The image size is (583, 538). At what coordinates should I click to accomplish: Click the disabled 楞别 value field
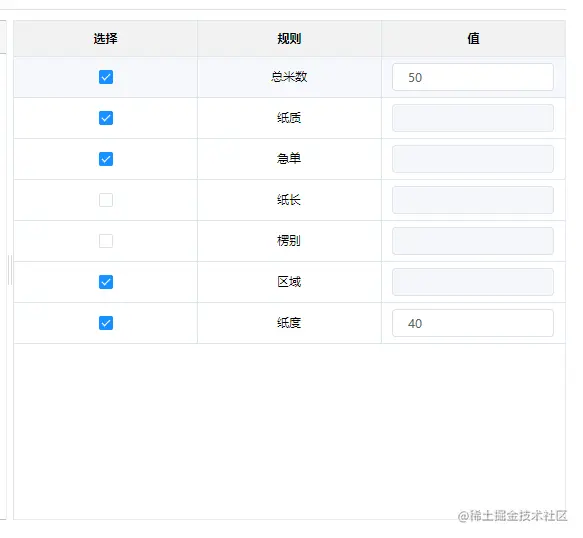pyautogui.click(x=473, y=241)
